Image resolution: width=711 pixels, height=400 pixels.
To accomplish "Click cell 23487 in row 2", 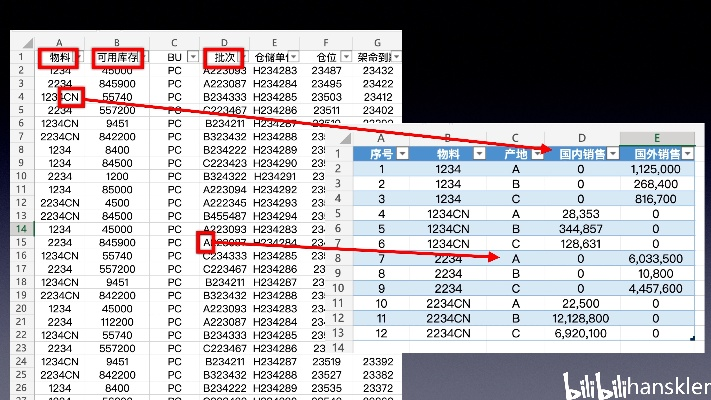I will click(326, 70).
